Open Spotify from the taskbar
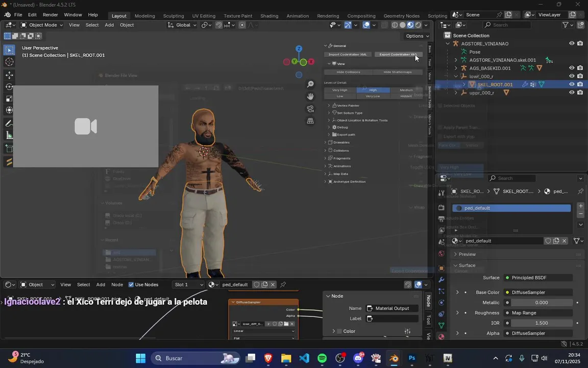Image resolution: width=588 pixels, height=368 pixels. pyautogui.click(x=322, y=358)
